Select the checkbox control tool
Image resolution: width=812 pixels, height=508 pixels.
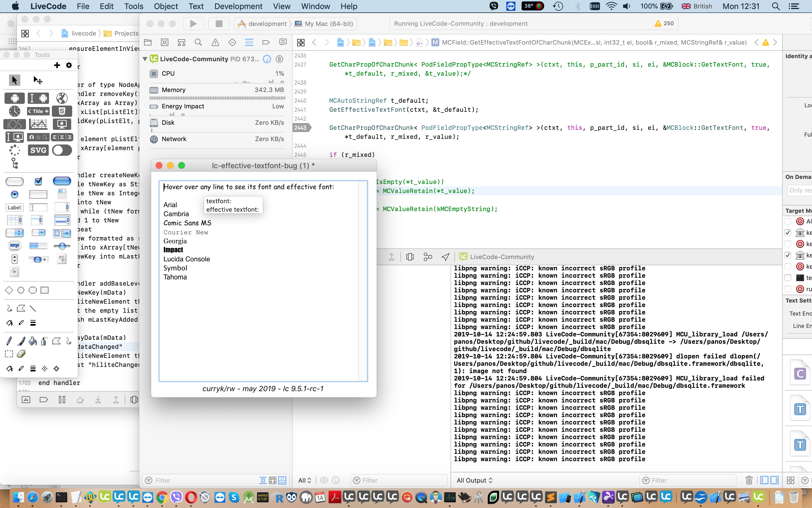(x=38, y=181)
